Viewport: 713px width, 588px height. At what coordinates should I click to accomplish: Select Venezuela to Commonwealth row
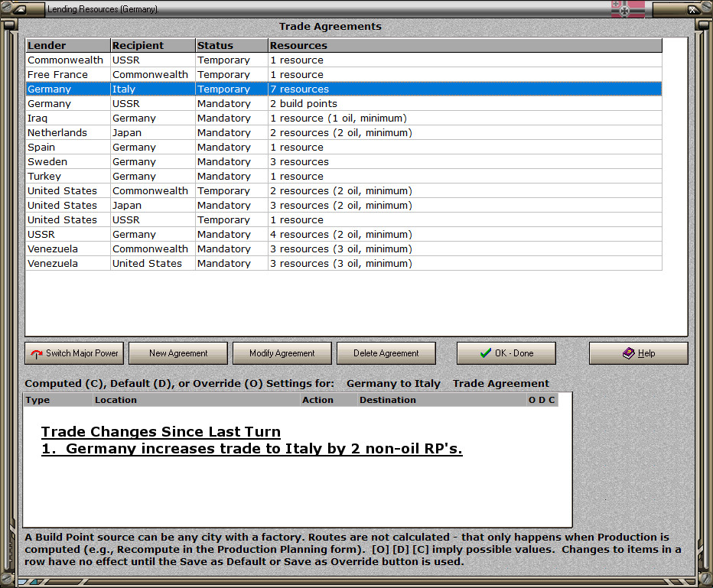(343, 249)
